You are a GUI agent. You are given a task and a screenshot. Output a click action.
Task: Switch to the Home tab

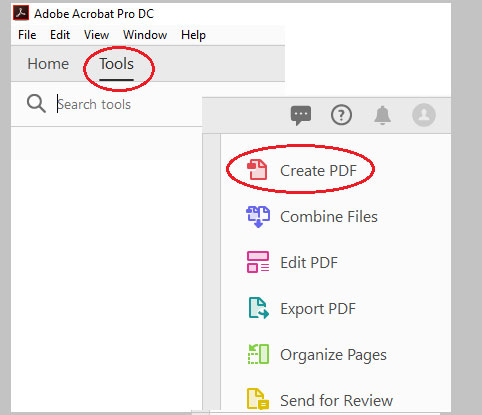pos(48,64)
